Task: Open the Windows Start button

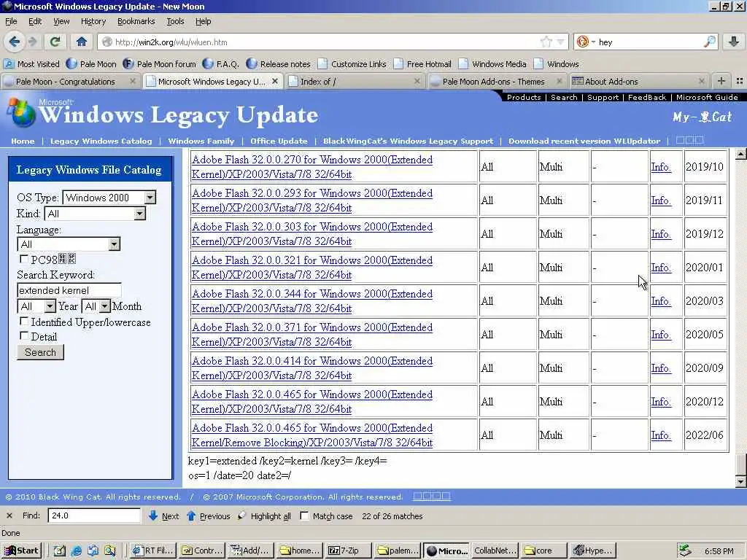Action: pyautogui.click(x=21, y=551)
